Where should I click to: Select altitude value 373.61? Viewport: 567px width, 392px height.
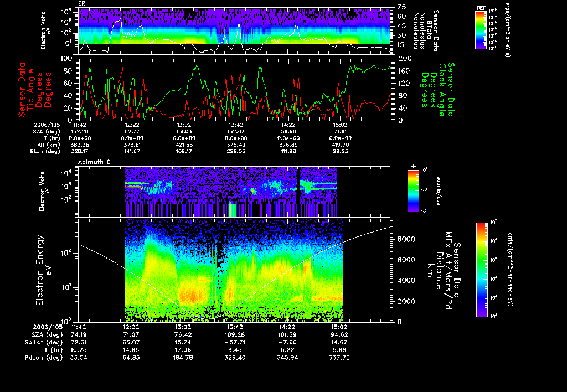click(132, 145)
